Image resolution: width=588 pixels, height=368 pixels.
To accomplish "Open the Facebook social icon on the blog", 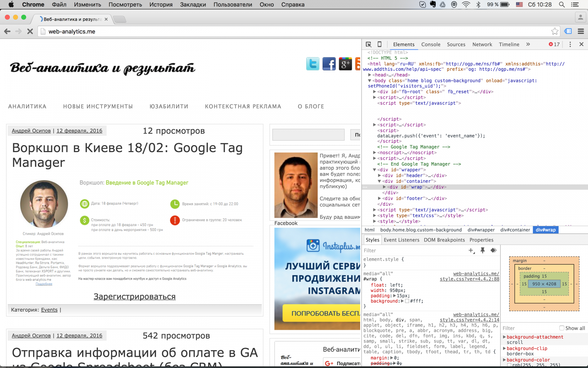I will [x=329, y=64].
